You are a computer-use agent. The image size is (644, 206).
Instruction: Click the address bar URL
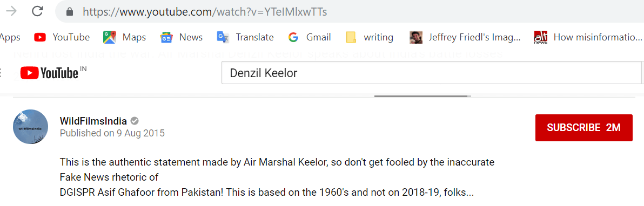coord(205,11)
